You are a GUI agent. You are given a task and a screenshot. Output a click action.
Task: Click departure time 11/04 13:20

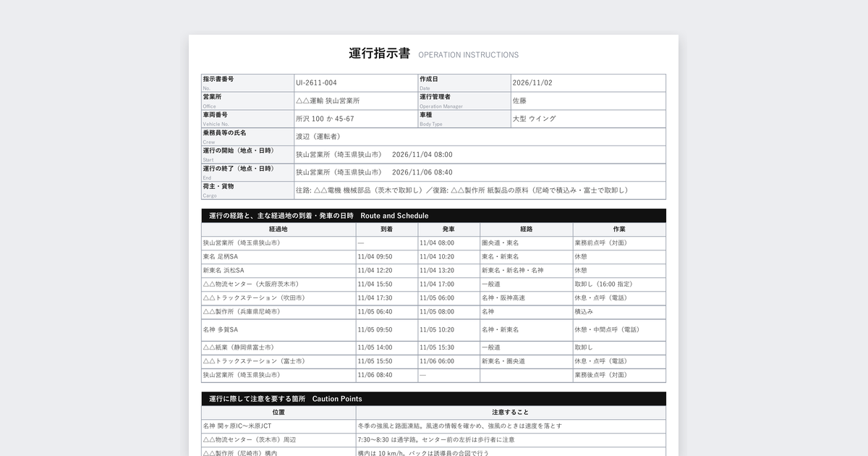pyautogui.click(x=437, y=271)
